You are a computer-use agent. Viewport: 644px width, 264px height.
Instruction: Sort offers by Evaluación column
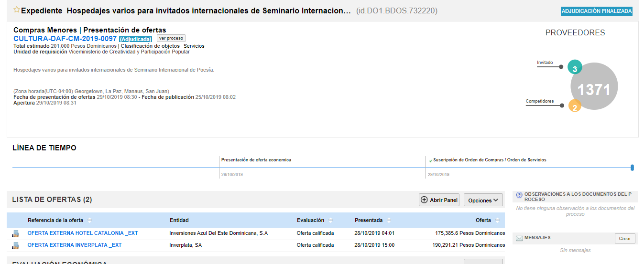(330, 221)
